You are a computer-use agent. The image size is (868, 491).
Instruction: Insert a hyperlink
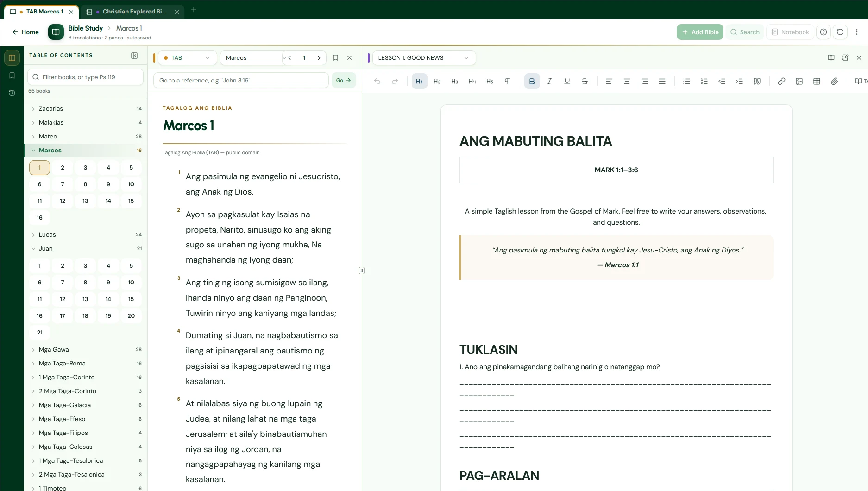click(x=781, y=81)
